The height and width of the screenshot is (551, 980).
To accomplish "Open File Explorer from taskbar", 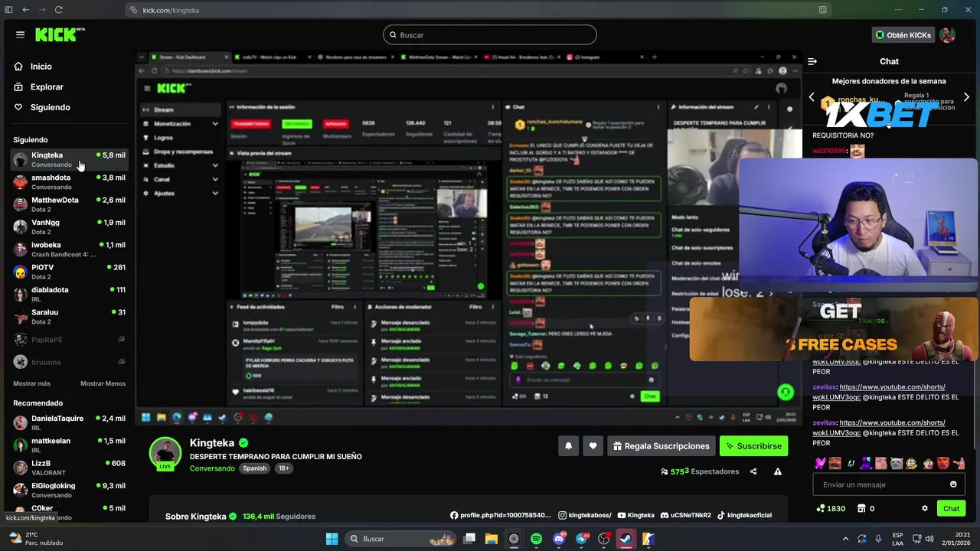I will pos(491,539).
